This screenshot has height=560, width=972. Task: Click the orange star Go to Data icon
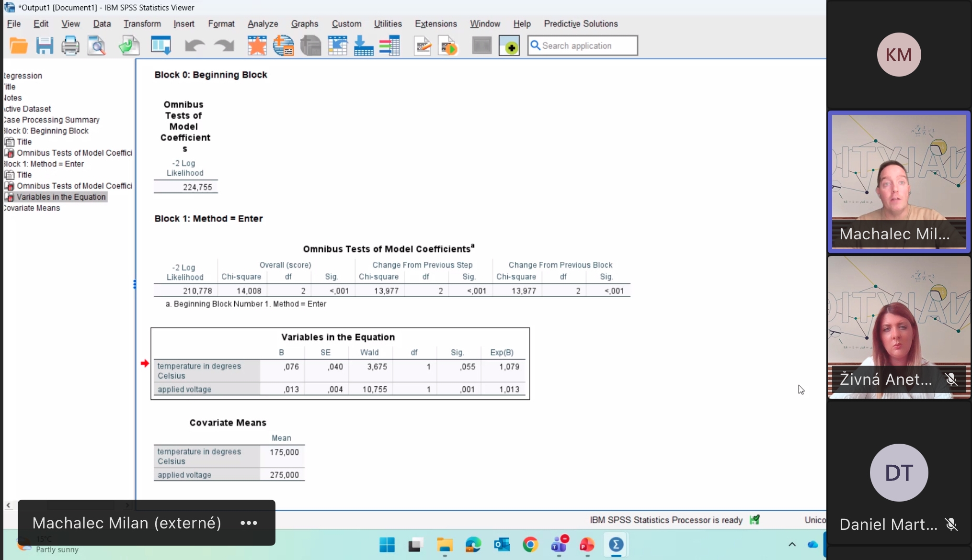[257, 46]
